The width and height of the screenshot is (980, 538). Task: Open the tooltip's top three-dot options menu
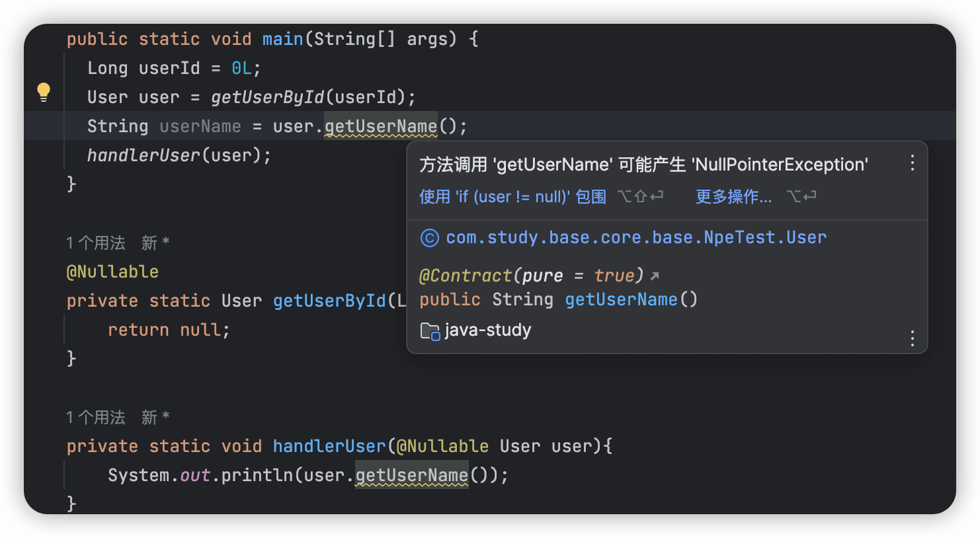pos(912,163)
